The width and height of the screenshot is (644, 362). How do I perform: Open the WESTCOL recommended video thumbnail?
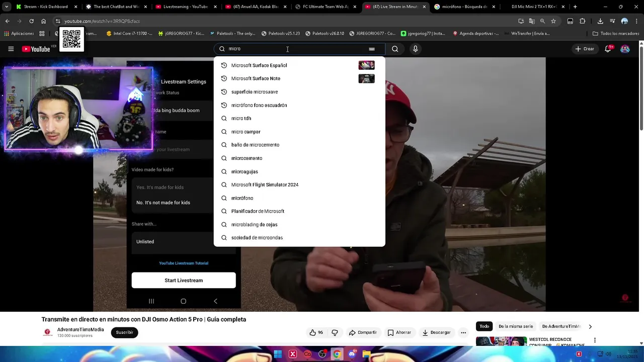(x=502, y=341)
